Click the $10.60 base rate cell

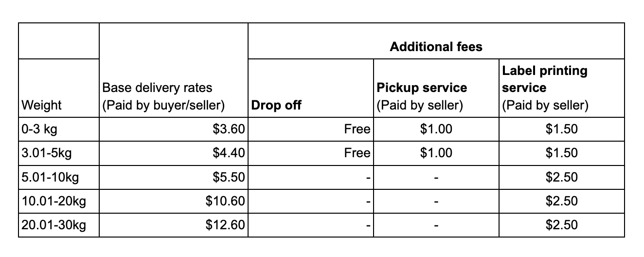coord(174,201)
